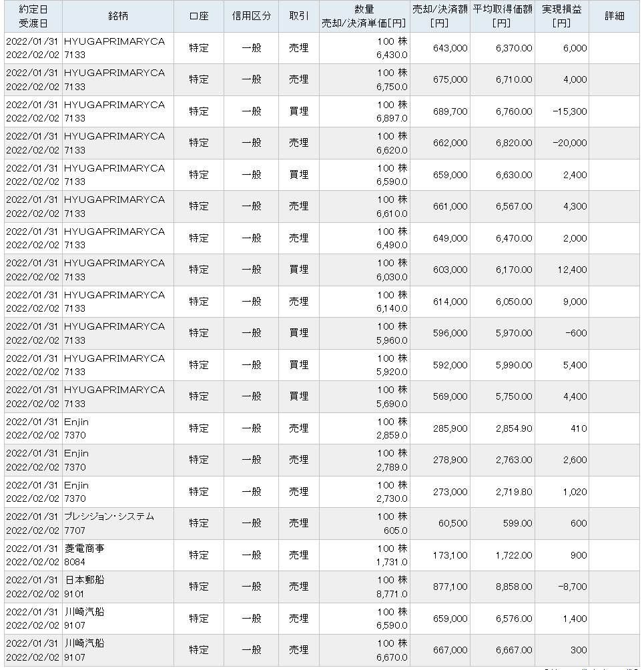The image size is (644, 670).
Task: Click the 273,000 settlement amount
Action: click(x=450, y=492)
